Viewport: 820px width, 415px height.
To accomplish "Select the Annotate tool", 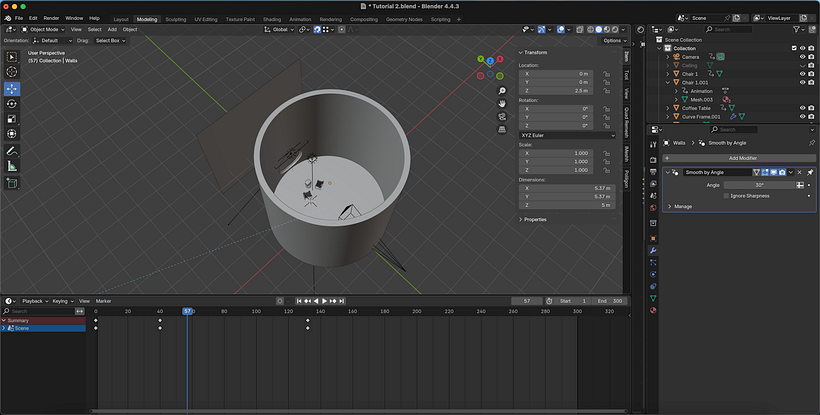I will point(12,151).
